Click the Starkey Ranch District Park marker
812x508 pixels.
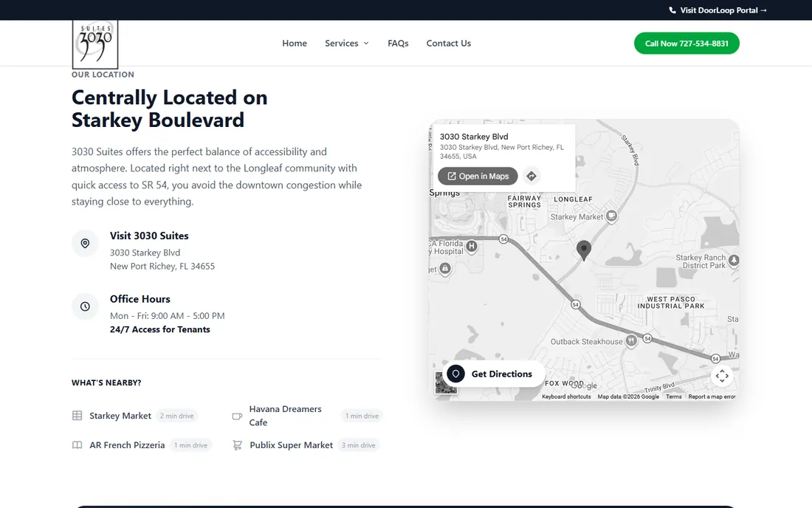[x=734, y=260]
